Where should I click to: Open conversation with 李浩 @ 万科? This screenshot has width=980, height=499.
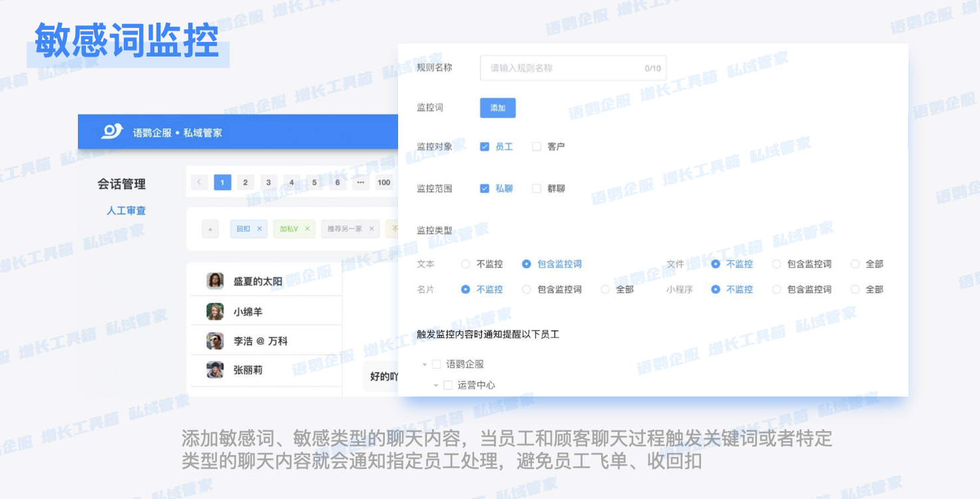click(x=260, y=341)
